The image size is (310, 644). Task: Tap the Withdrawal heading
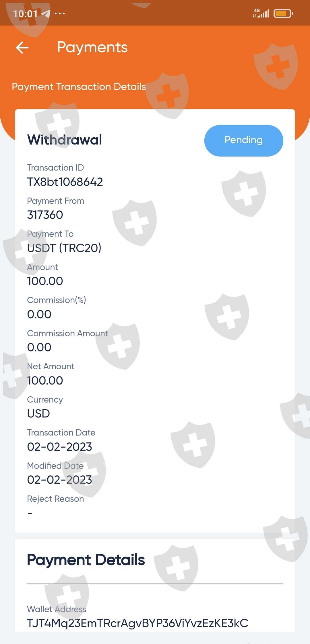[x=65, y=140]
